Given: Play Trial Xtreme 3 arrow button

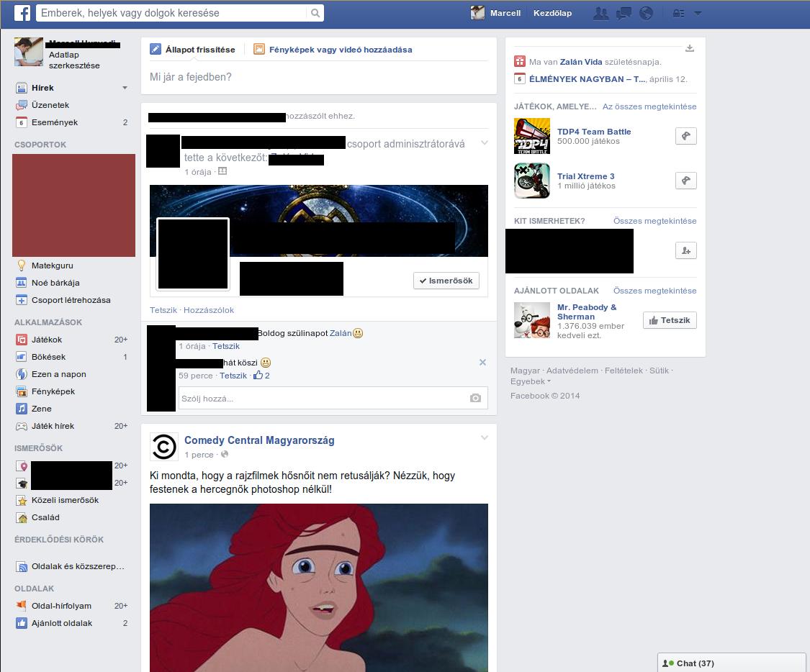Looking at the screenshot, I should [686, 181].
